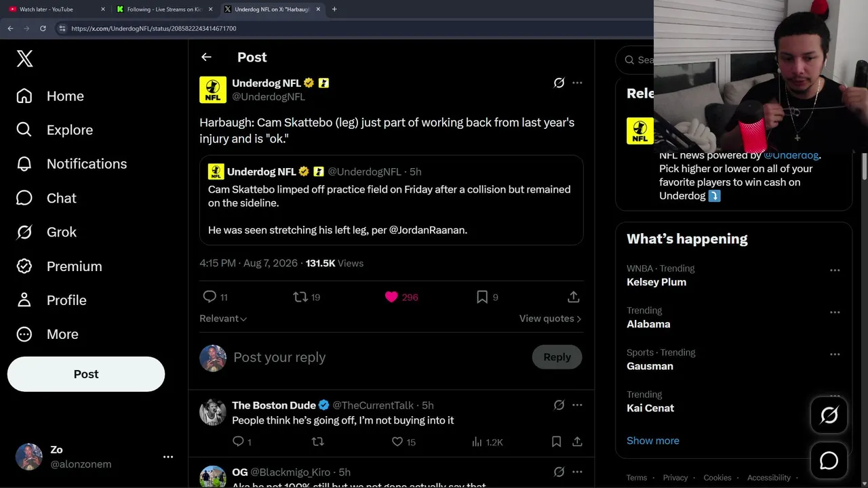Reply to The Boston Dude comment
The width and height of the screenshot is (868, 488).
tap(241, 442)
